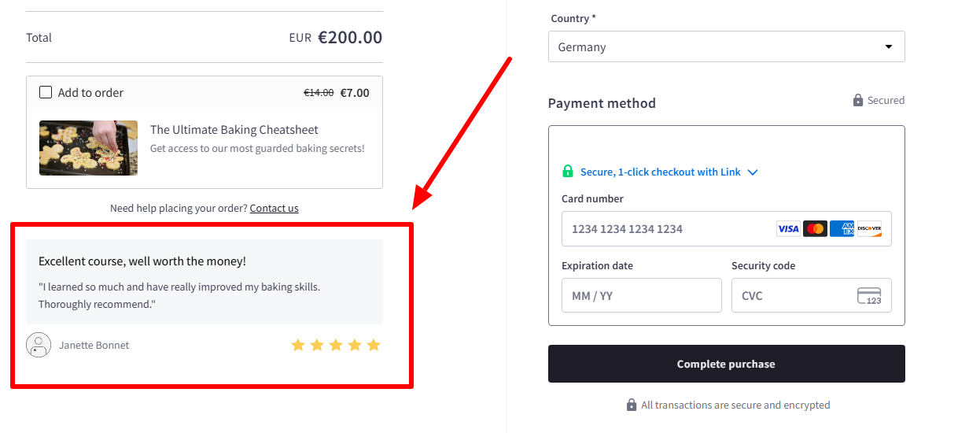Screen dimensions: 980x433
Task: Click the Visa card icon
Action: (788, 229)
